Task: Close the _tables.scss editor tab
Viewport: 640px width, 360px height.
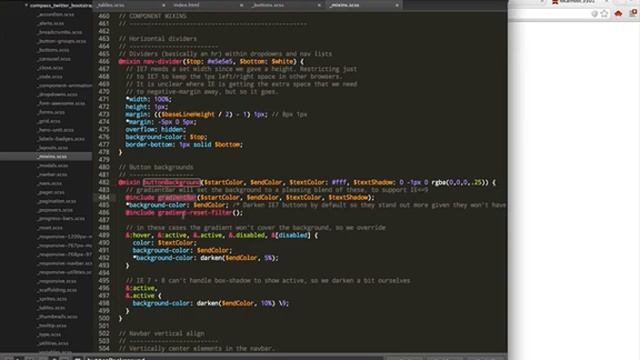Action: [164, 5]
